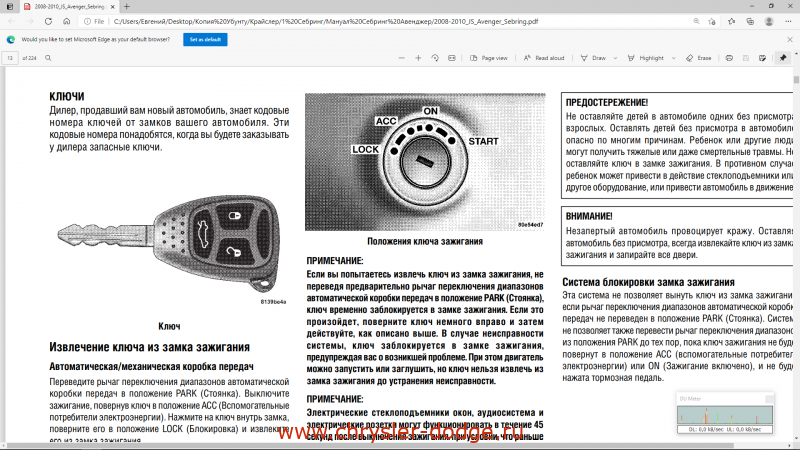
Task: Click the vertical scrollbar thumb
Action: pyautogui.click(x=796, y=79)
